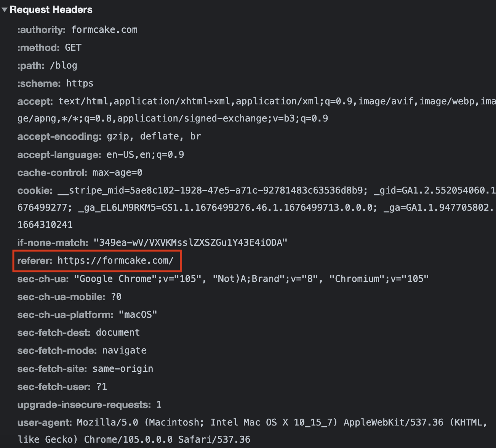The width and height of the screenshot is (496, 448).
Task: Click the sec-fetch-dest document value
Action: pos(118,333)
